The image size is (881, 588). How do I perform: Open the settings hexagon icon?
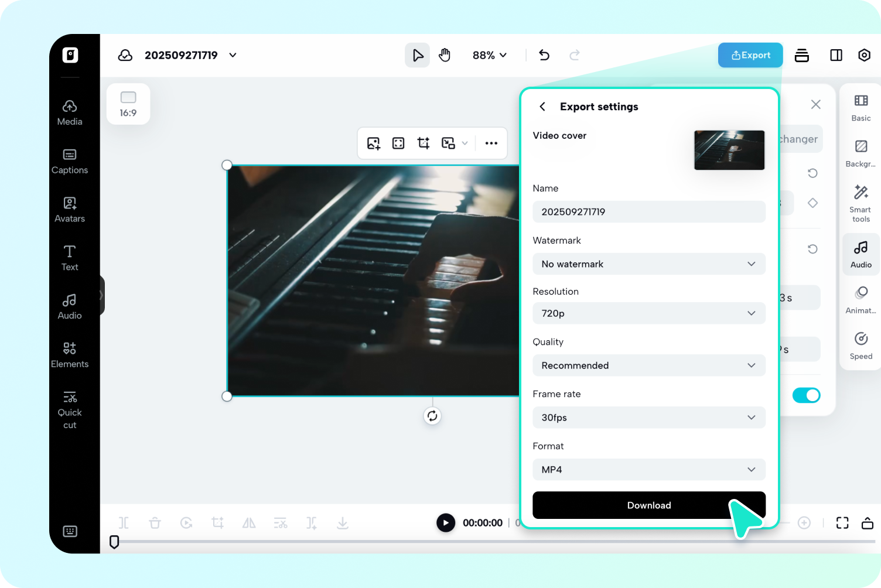click(x=864, y=55)
